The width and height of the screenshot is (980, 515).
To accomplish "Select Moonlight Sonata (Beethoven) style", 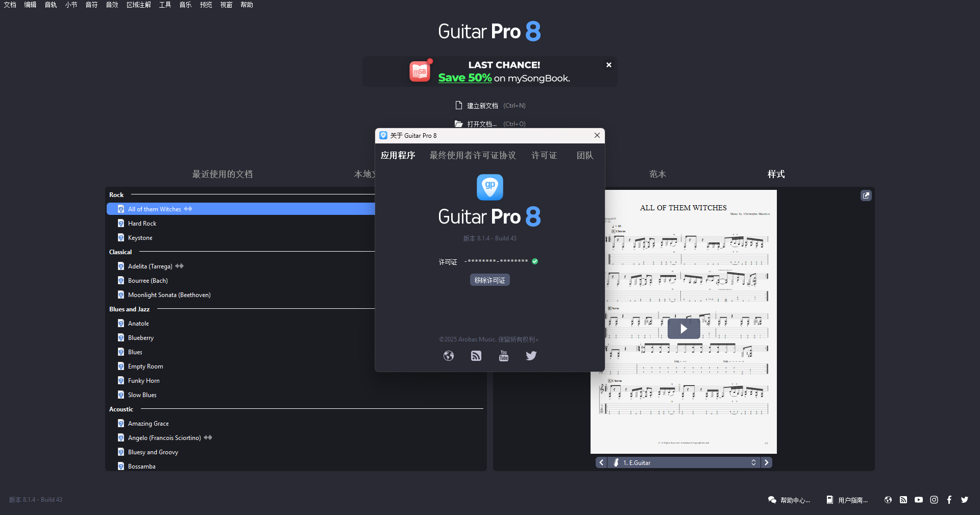I will tap(169, 295).
